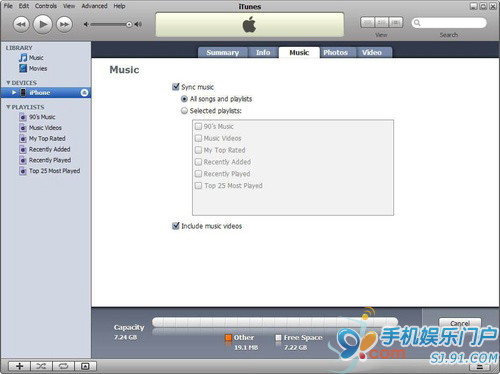Open the Controls menu

click(x=46, y=6)
